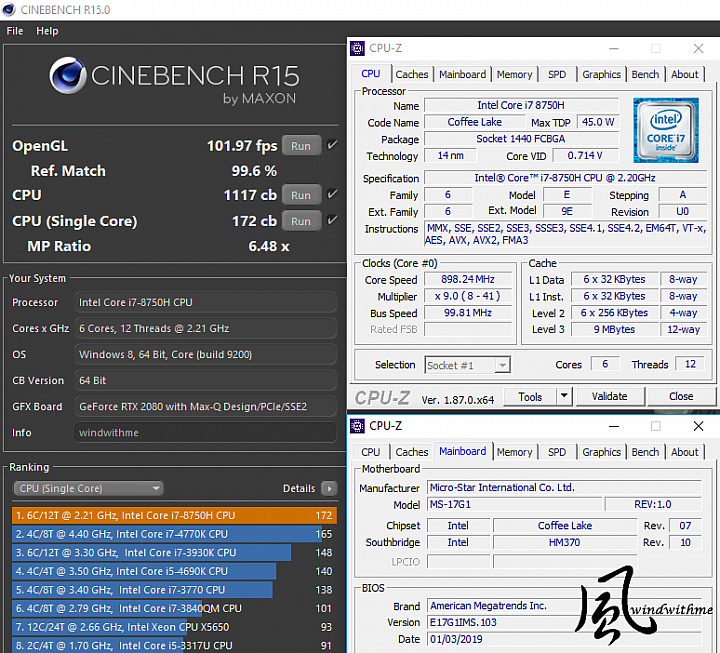Click the BIOS Version value E17G1IMS.103
The width and height of the screenshot is (720, 653).
564,622
